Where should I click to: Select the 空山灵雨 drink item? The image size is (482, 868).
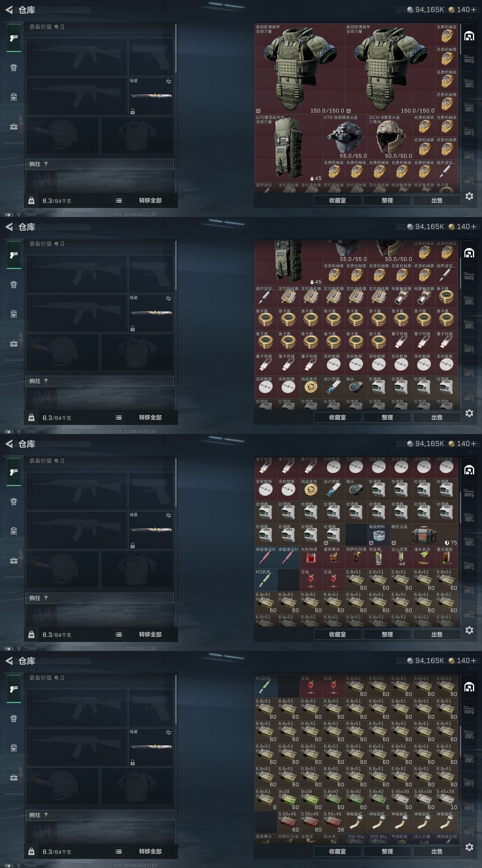(401, 557)
